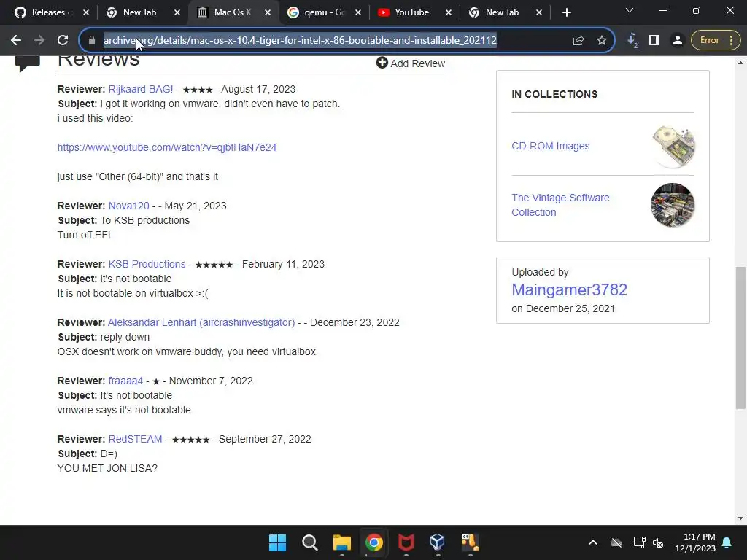Image resolution: width=747 pixels, height=560 pixels.
Task: Open VirtualBox from the taskbar
Action: [x=438, y=542]
